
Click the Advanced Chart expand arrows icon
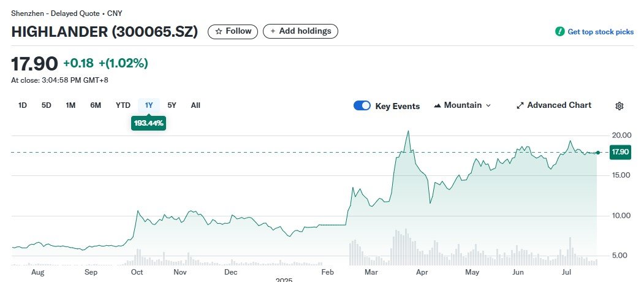pyautogui.click(x=520, y=105)
